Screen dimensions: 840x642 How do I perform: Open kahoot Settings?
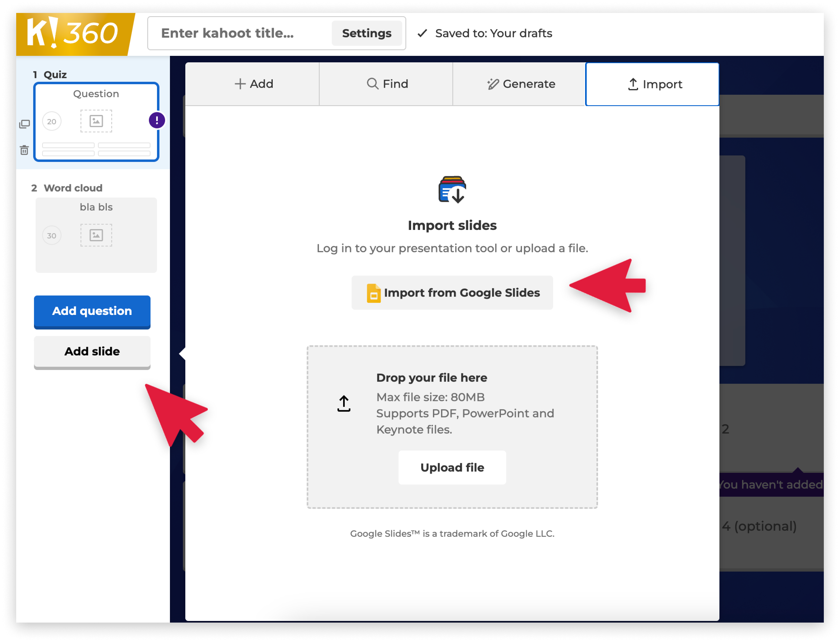pos(367,33)
